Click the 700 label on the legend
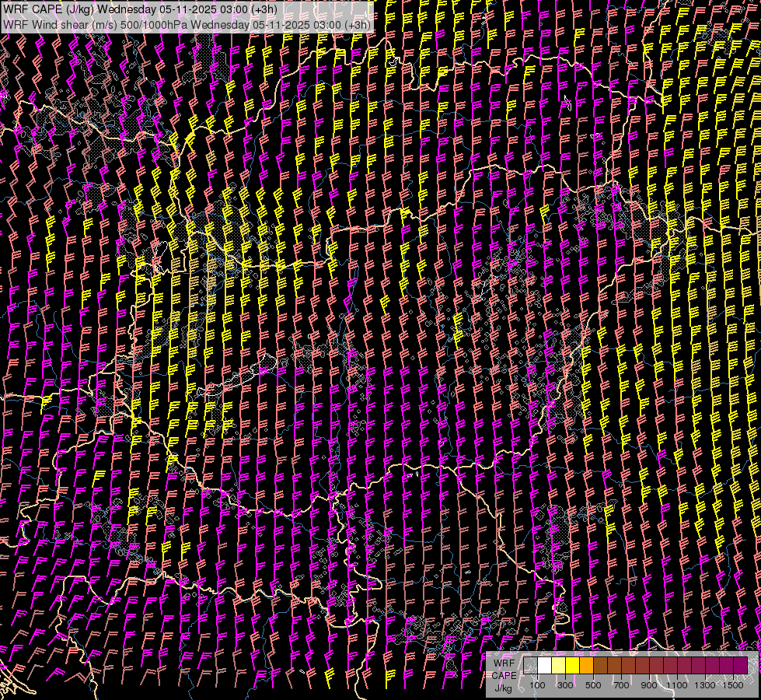761x700 pixels. [621, 685]
